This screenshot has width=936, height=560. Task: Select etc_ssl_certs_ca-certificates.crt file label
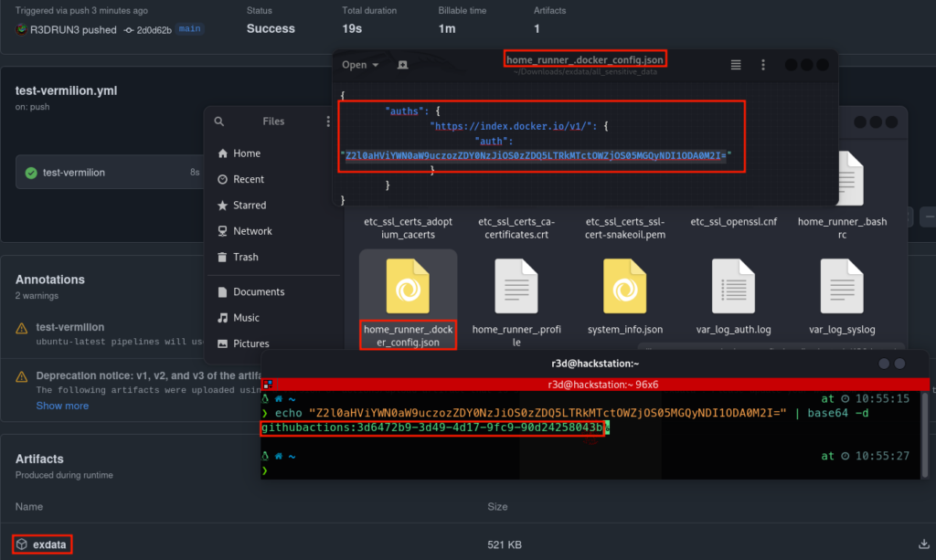coord(516,228)
